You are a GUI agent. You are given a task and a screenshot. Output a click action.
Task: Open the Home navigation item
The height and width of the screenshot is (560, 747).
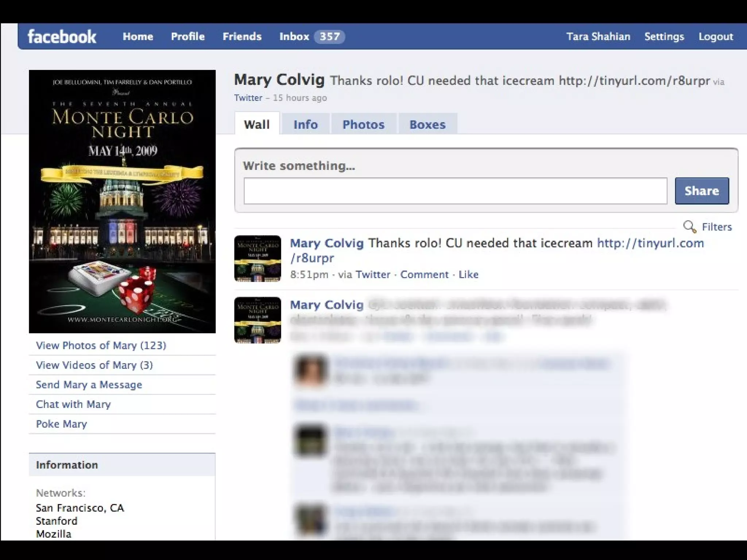[138, 36]
